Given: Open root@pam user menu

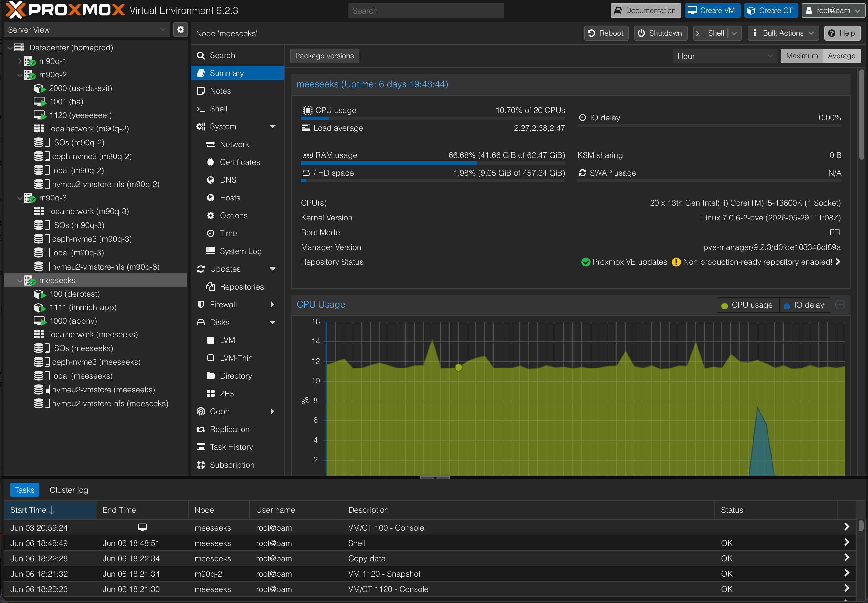Looking at the screenshot, I should pos(833,10).
